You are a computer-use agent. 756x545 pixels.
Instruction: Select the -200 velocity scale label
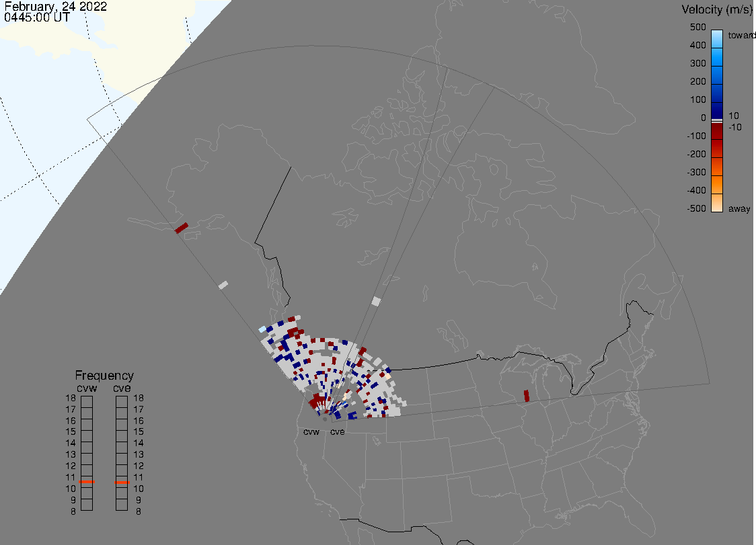coord(696,154)
